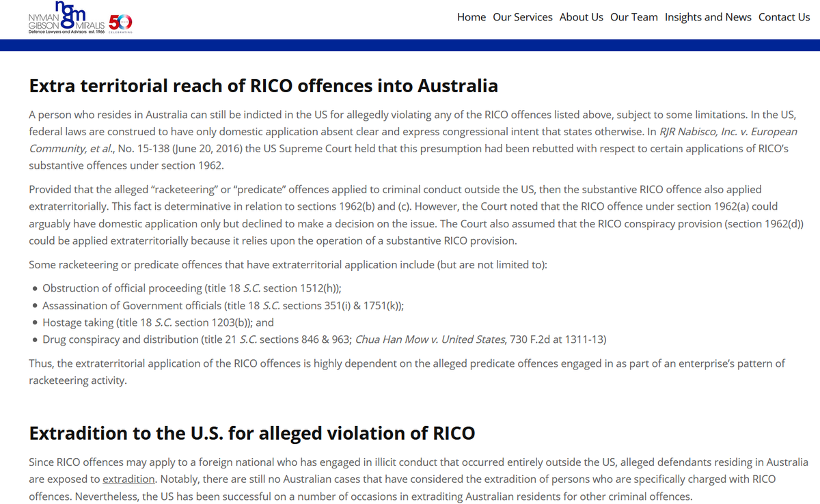Click bullet 'Obstruction of official proceeding'
820x504 pixels.
pos(191,288)
